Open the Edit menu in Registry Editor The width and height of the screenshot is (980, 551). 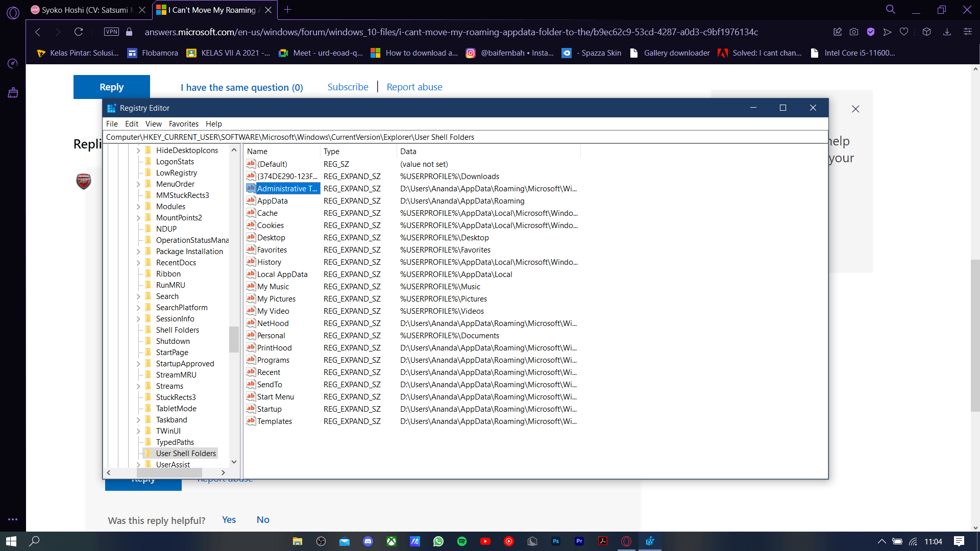coord(132,123)
